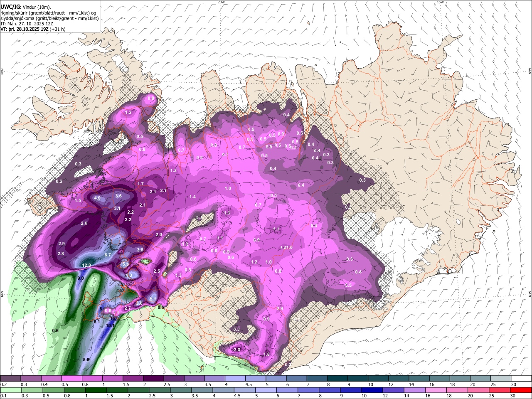Pick the dark plum 0.2–0.3 swatch in the upper legend
This screenshot has width=532, height=399.
(10, 378)
